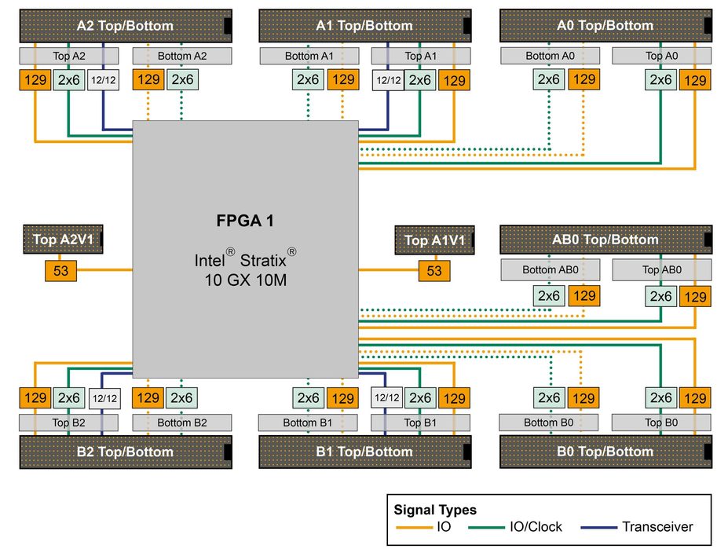This screenshot has height=560, width=728.
Task: Click the 129 box above Bottom B1
Action: coord(342,398)
